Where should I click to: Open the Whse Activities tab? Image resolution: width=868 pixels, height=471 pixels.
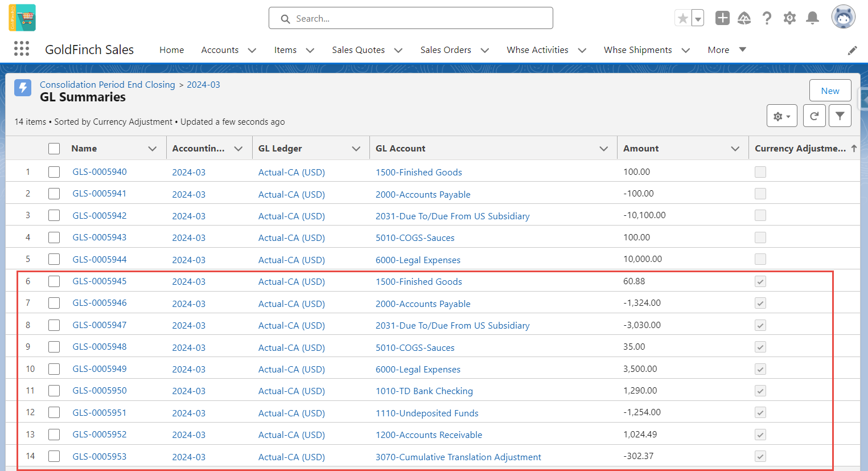(x=537, y=50)
